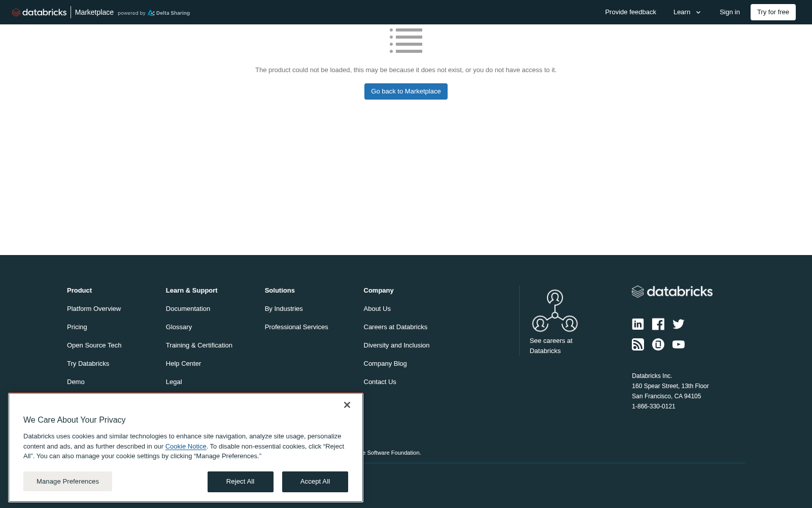The height and width of the screenshot is (508, 812).
Task: Click the Solutions footer heading
Action: (x=280, y=291)
